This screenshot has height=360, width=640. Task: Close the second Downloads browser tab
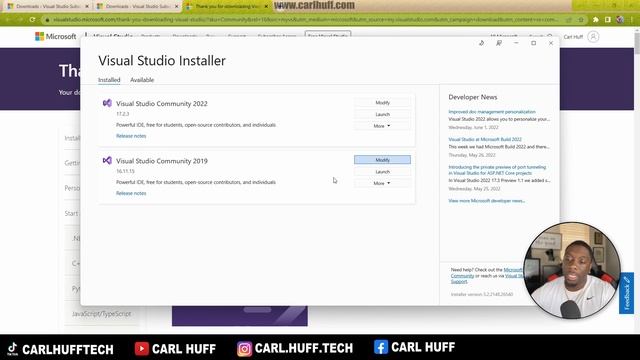(x=177, y=7)
